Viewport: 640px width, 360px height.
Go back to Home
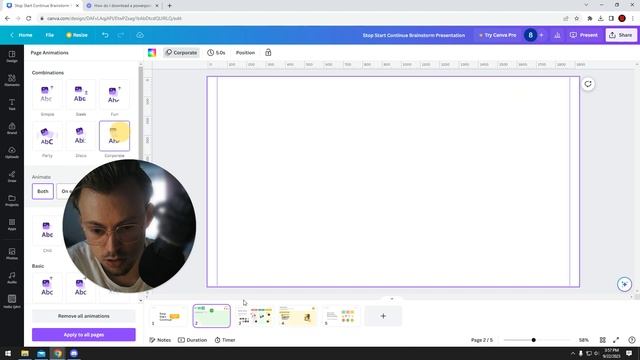21,35
